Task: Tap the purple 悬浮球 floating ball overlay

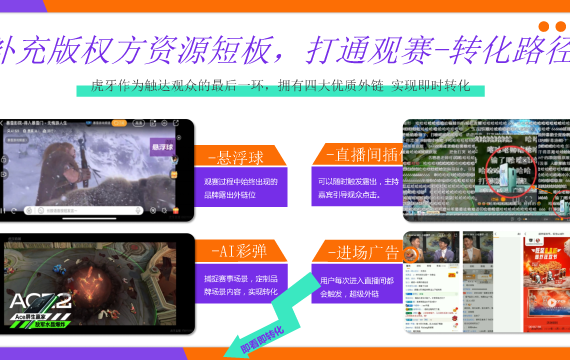Action: (x=162, y=147)
